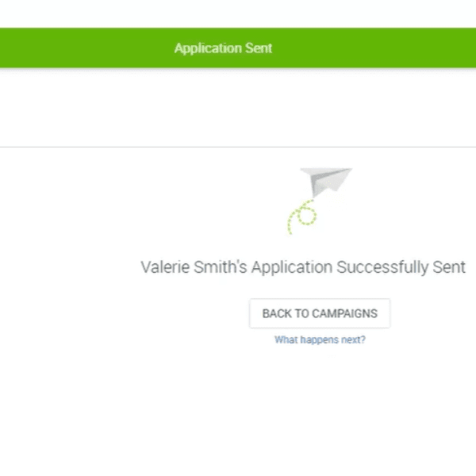Click the empty white area below the link
This screenshot has height=476, width=476.
[238, 413]
